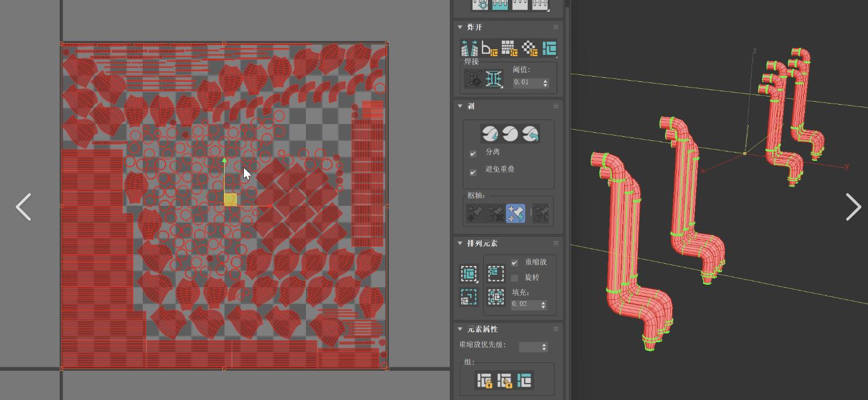
Task: Go to the previous image with left arrow
Action: coord(23,207)
